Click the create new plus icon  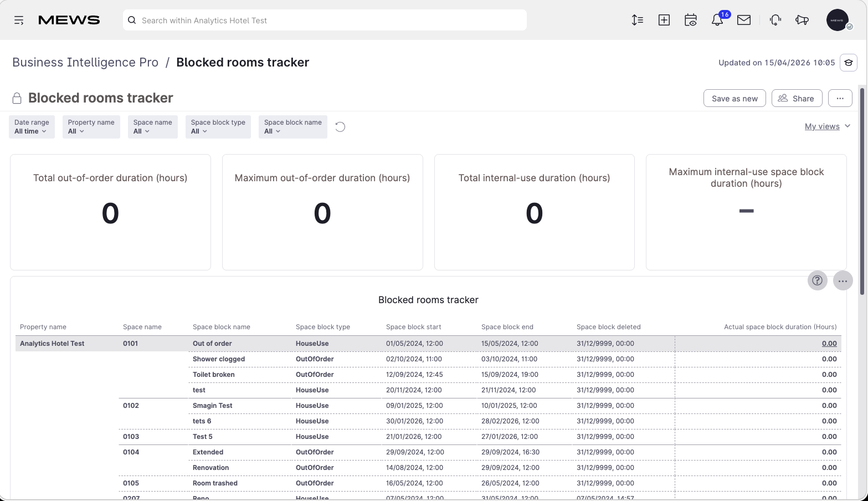tap(664, 21)
